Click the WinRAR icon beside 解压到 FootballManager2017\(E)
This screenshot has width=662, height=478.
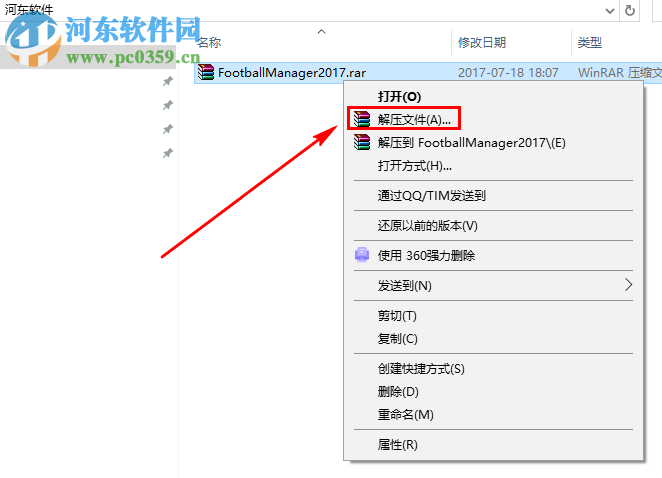click(362, 142)
